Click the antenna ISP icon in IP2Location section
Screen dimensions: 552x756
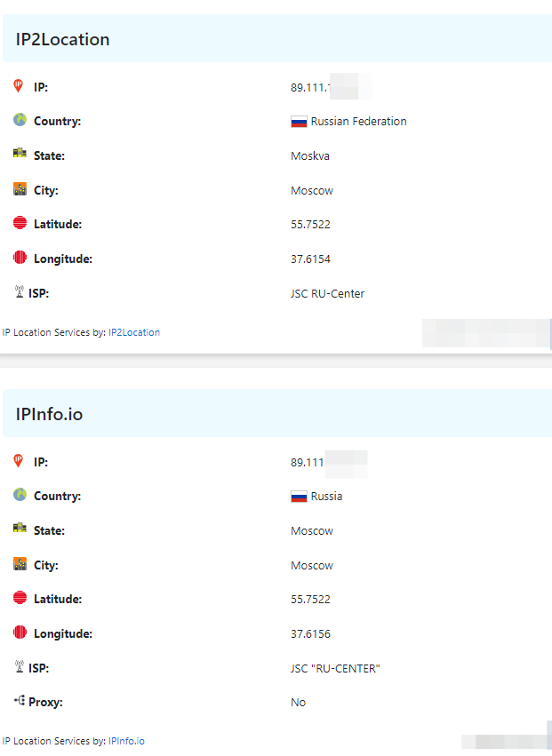(20, 291)
